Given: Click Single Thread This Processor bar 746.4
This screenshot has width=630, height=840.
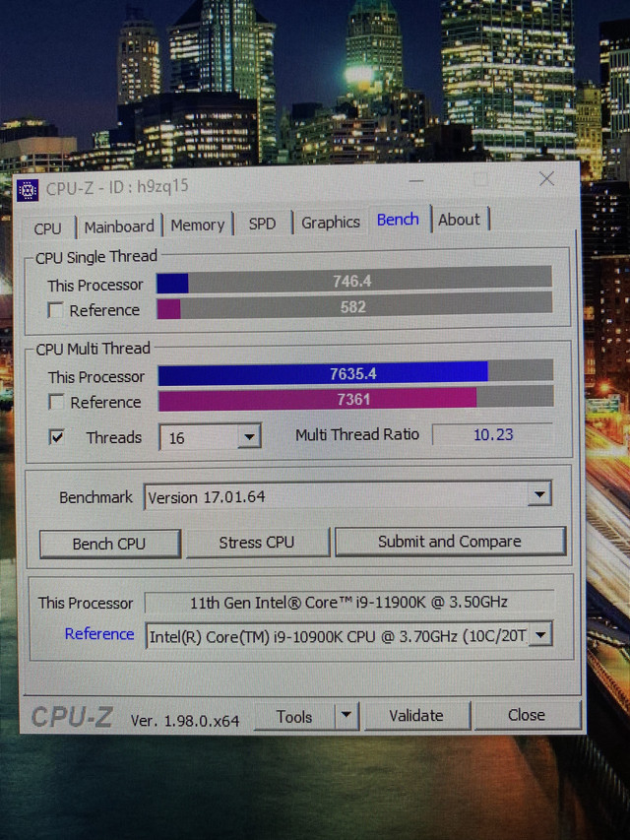Looking at the screenshot, I should click(353, 281).
